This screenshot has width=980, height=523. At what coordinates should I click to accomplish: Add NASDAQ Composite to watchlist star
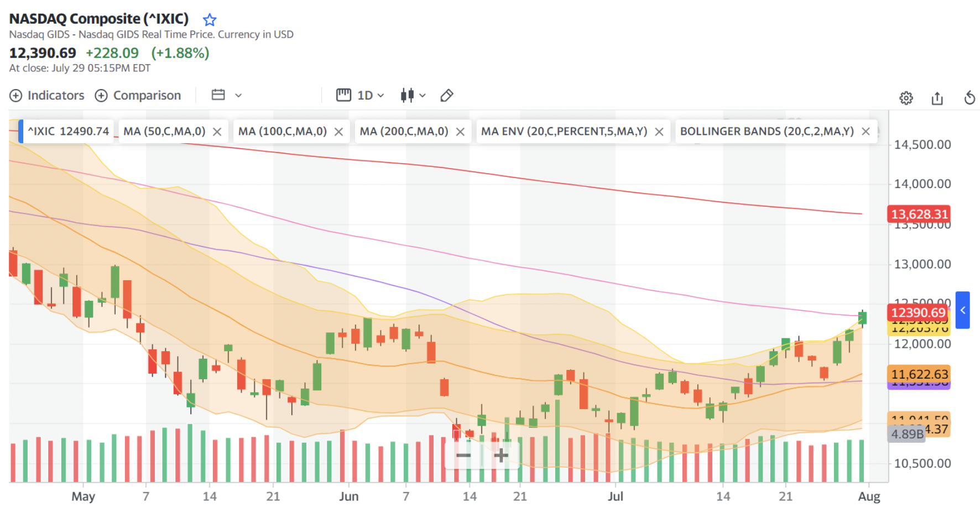pos(210,20)
